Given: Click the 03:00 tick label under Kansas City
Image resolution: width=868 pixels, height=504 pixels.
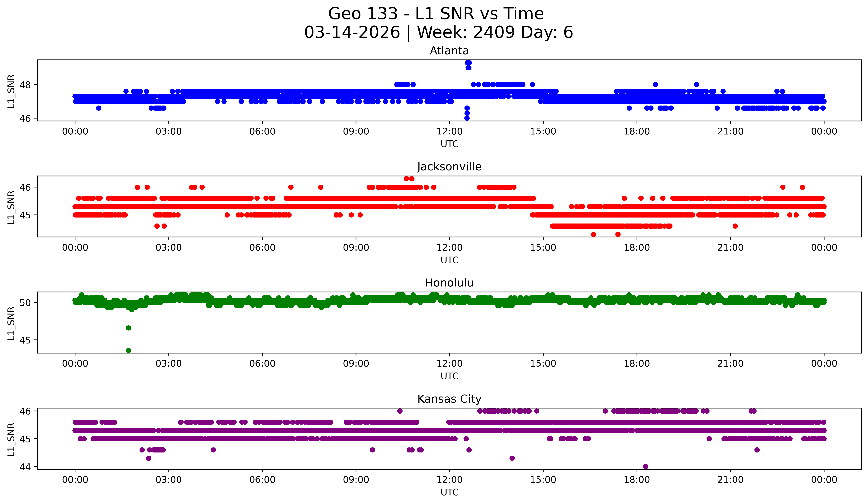Looking at the screenshot, I should (168, 480).
